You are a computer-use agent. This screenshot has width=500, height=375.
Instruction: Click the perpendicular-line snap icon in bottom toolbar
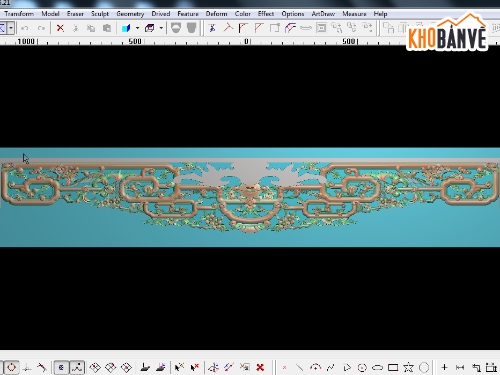click(27, 367)
